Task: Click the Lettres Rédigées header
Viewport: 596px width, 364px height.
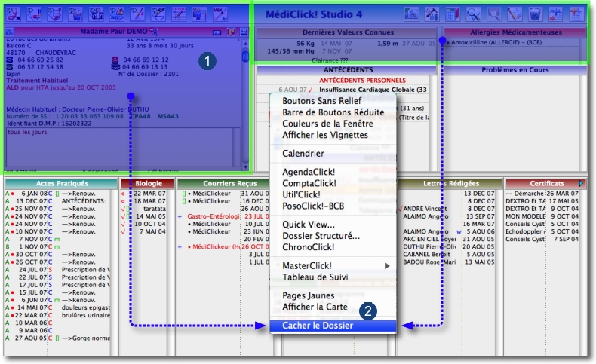Action: pos(451,183)
